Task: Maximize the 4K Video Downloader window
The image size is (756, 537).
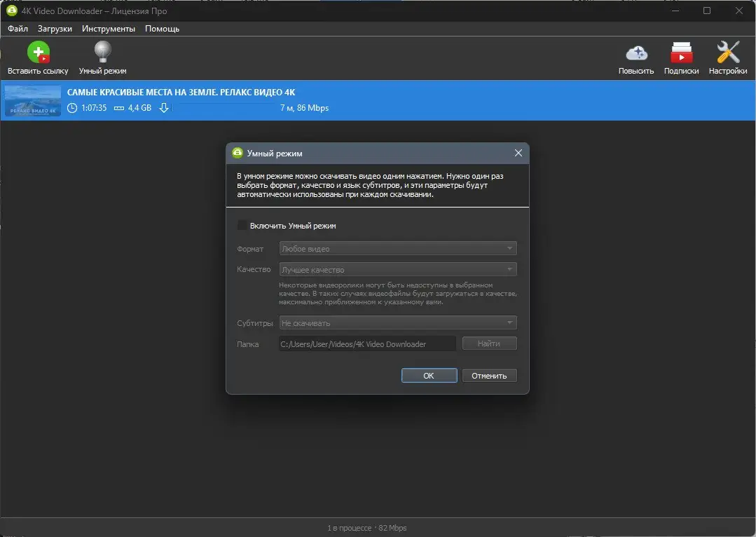Action: [707, 11]
